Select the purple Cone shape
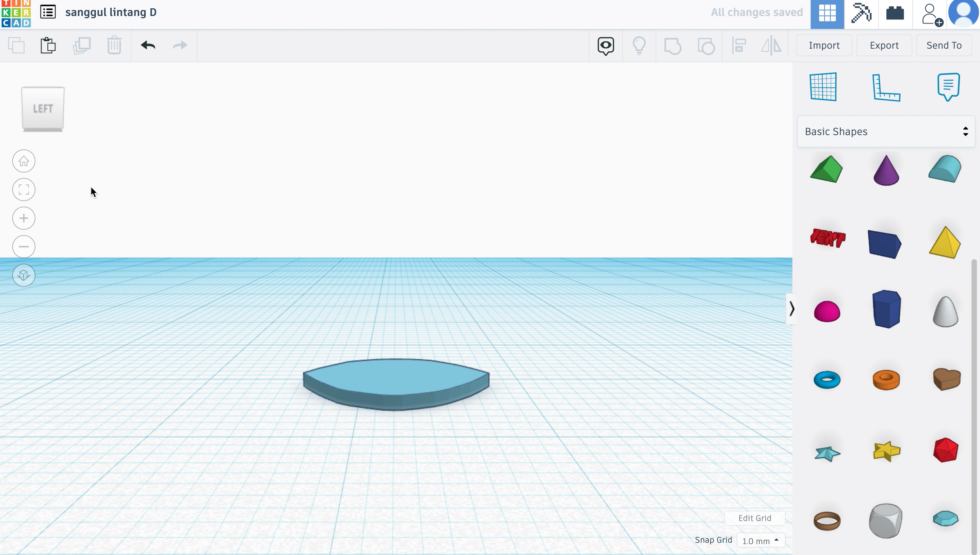980x555 pixels. point(886,170)
